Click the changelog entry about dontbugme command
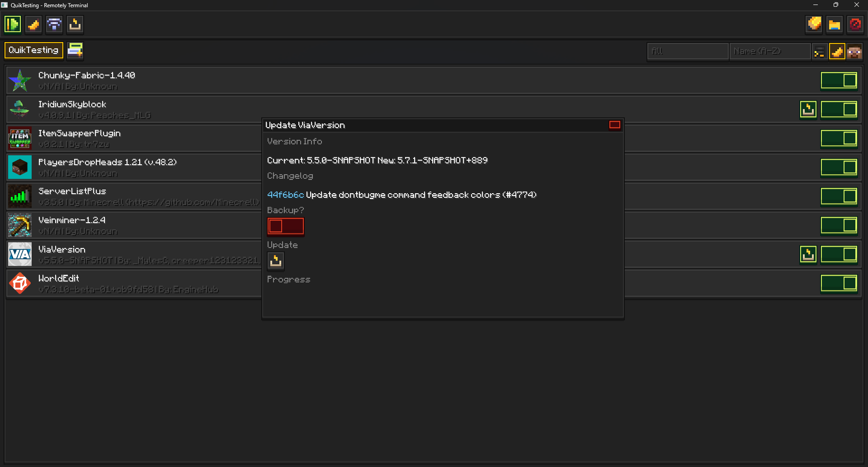The image size is (868, 467). coord(421,195)
